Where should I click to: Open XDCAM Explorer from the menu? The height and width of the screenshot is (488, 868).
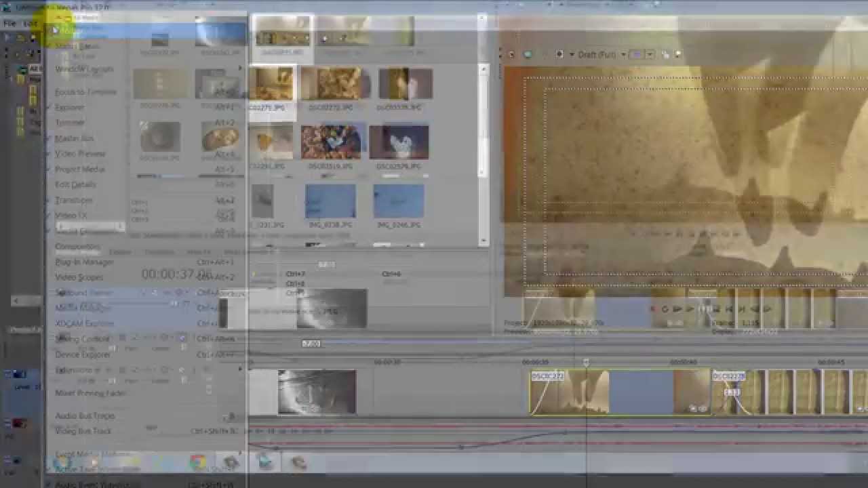pyautogui.click(x=84, y=323)
